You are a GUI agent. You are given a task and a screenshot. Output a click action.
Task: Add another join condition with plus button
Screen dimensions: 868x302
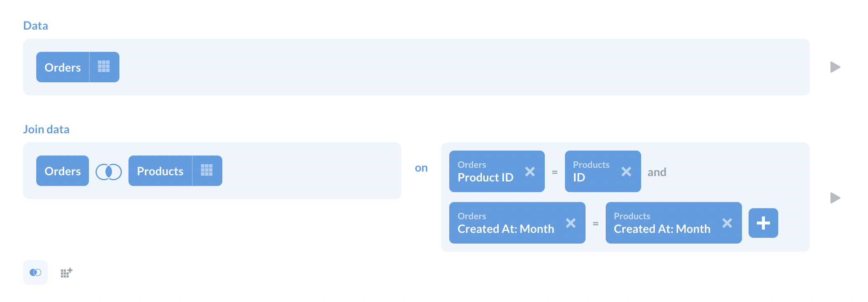(x=763, y=223)
